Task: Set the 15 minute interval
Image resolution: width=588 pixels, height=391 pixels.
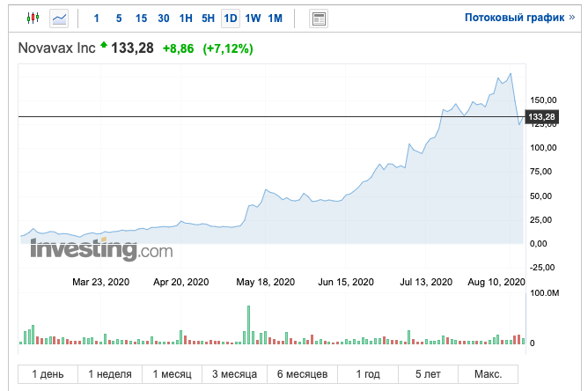Action: (x=141, y=18)
